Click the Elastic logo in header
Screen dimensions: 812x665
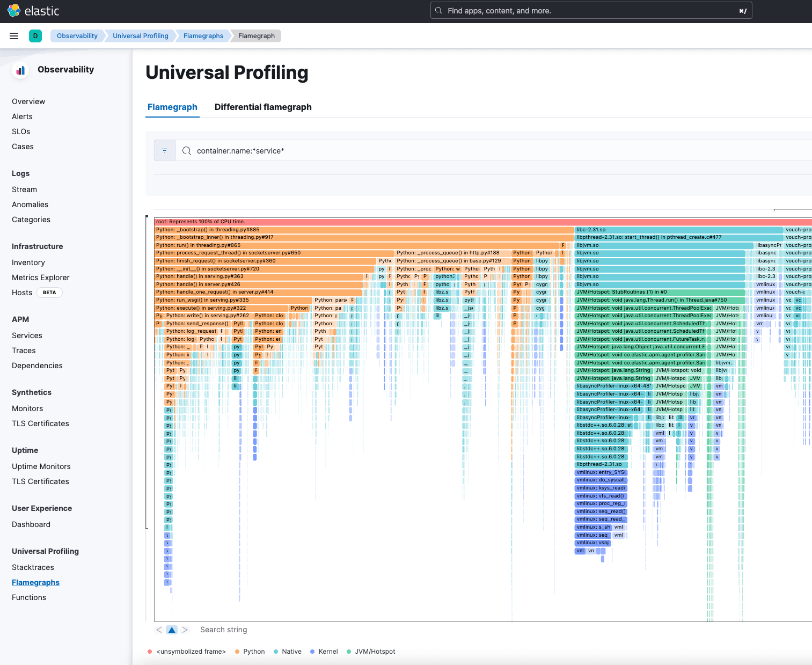tap(14, 11)
